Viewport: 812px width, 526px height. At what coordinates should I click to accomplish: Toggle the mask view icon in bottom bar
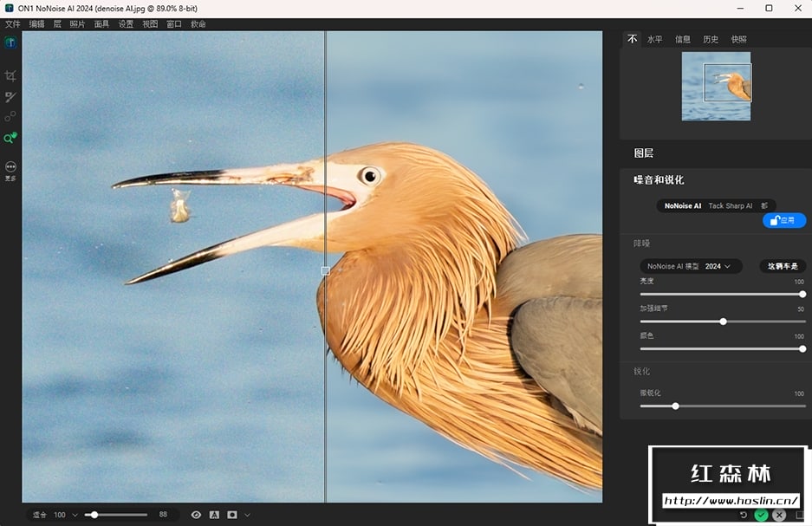point(232,515)
